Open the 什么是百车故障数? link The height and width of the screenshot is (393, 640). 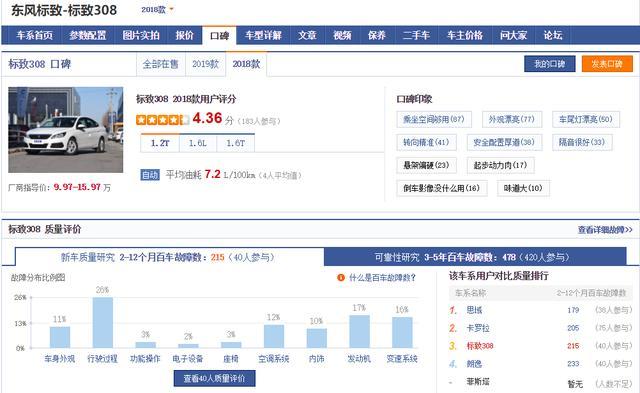pos(382,278)
